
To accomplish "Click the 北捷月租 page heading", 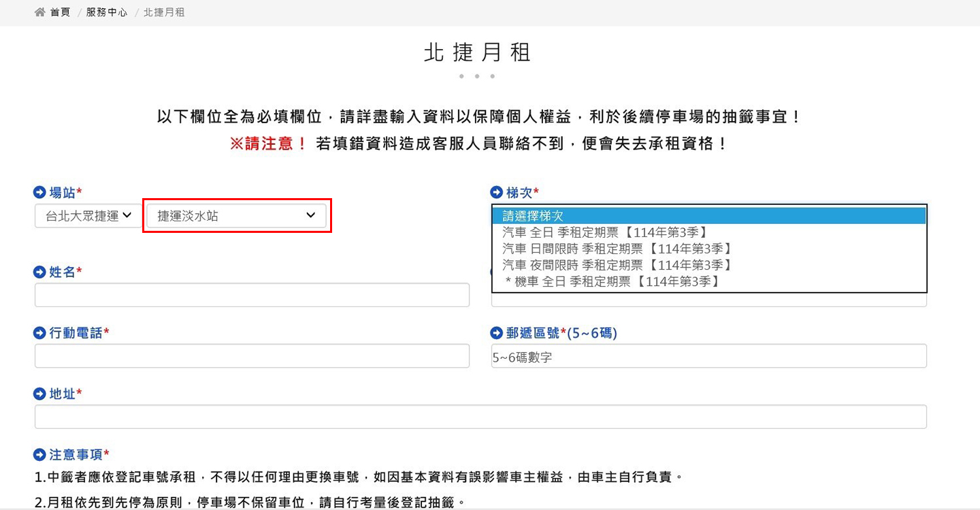I will tap(477, 52).
